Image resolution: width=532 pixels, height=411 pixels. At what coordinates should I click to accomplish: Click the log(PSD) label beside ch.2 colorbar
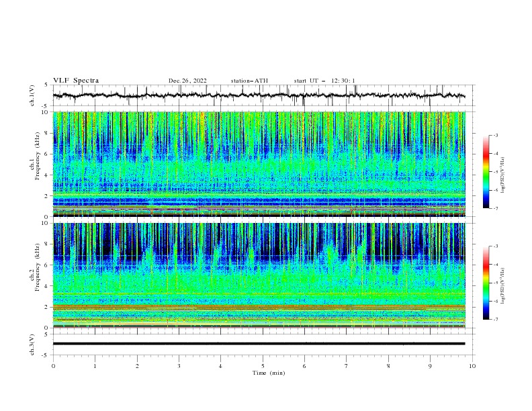[502, 285]
